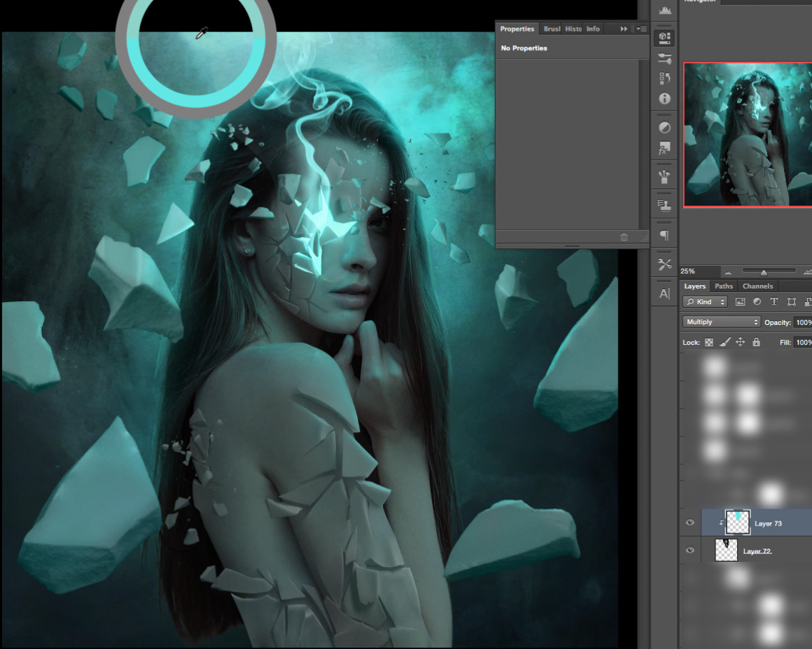Viewport: 812px width, 649px height.
Task: Open the Histogram panel icon
Action: click(666, 10)
